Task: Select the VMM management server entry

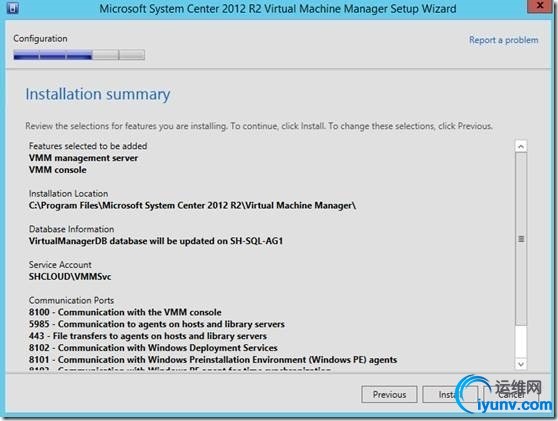Action: pos(83,158)
